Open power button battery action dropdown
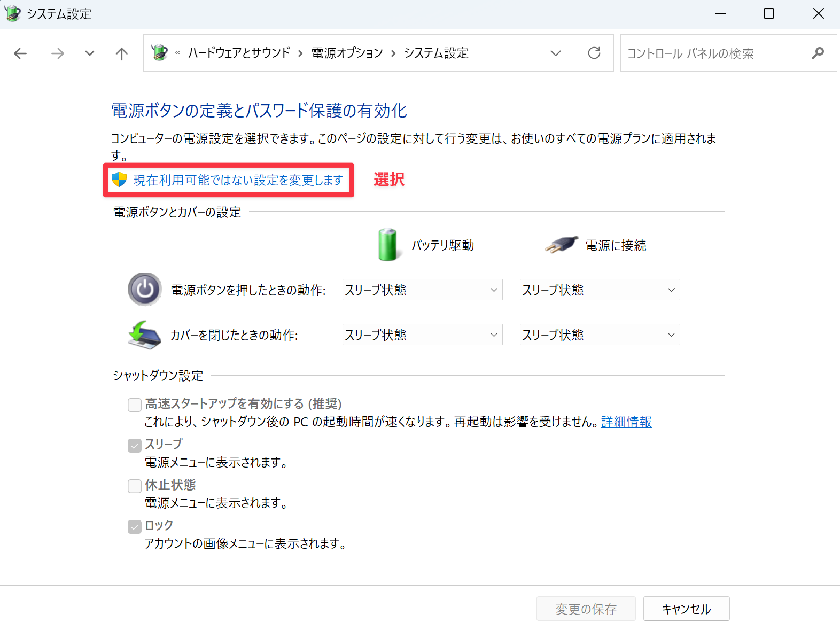840x630 pixels. (422, 290)
